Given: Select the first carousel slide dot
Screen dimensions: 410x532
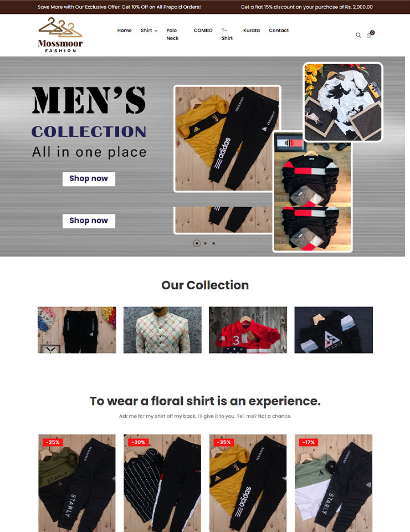Looking at the screenshot, I should click(x=197, y=243).
